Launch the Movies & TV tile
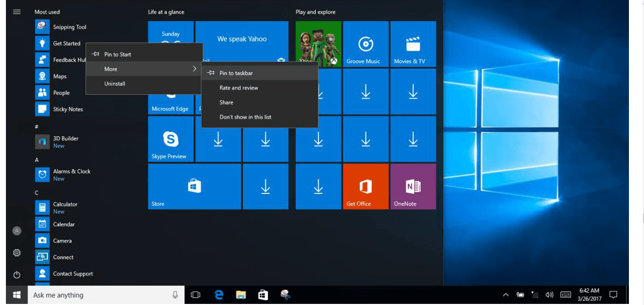This screenshot has width=644, height=305. [413, 44]
